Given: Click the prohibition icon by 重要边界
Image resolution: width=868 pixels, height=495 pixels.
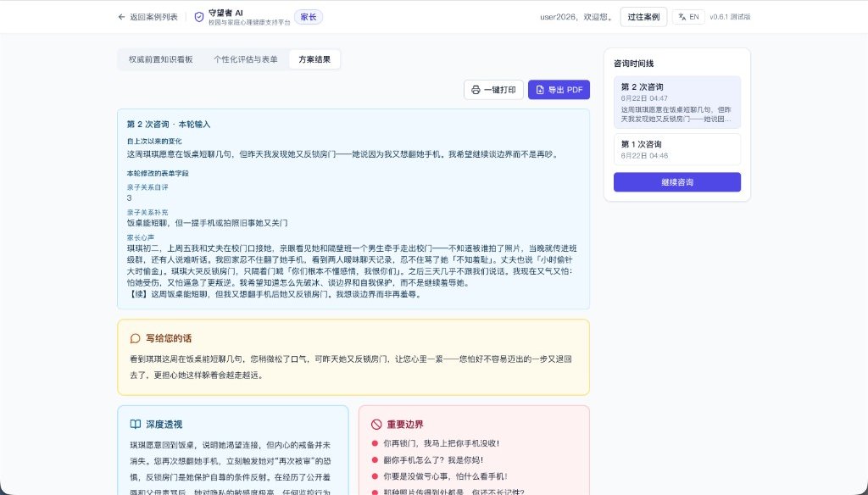Looking at the screenshot, I should click(376, 424).
